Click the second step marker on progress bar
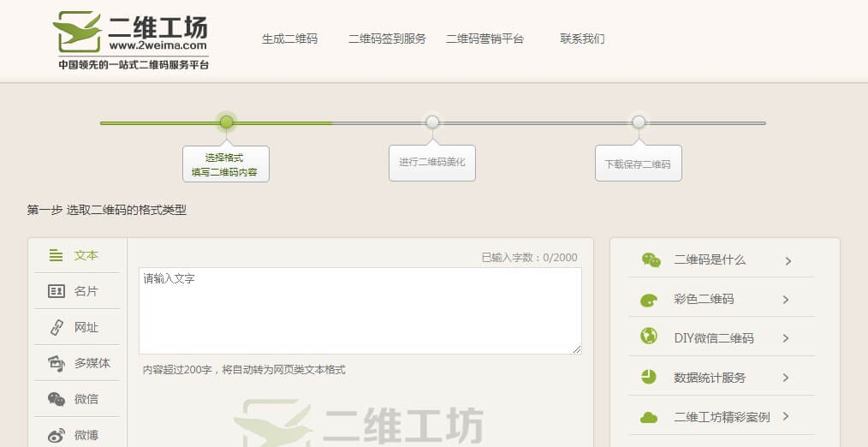868x447 pixels. pyautogui.click(x=432, y=122)
